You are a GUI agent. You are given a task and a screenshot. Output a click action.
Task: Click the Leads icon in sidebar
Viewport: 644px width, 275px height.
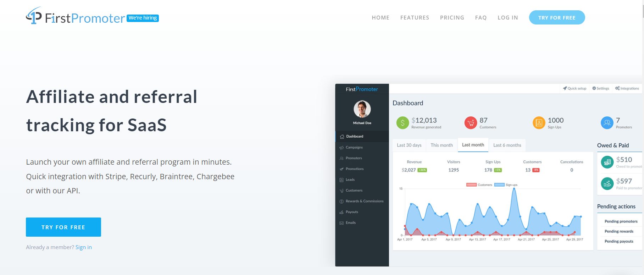coord(342,180)
